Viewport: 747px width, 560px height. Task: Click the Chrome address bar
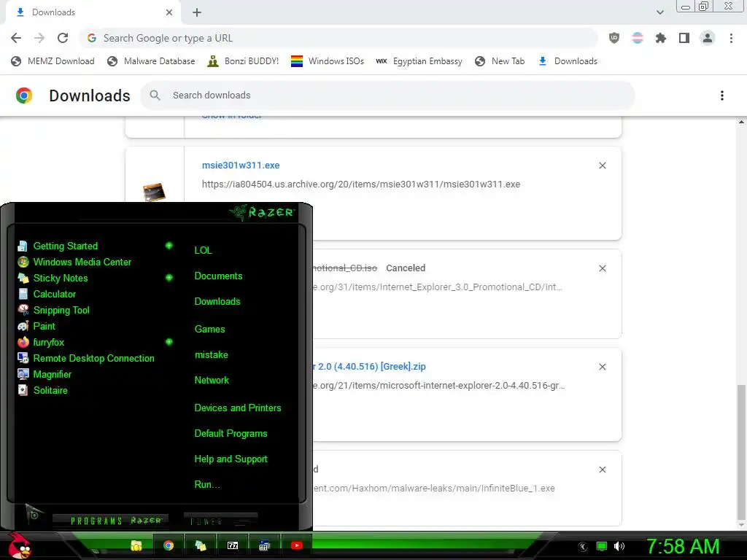338,38
